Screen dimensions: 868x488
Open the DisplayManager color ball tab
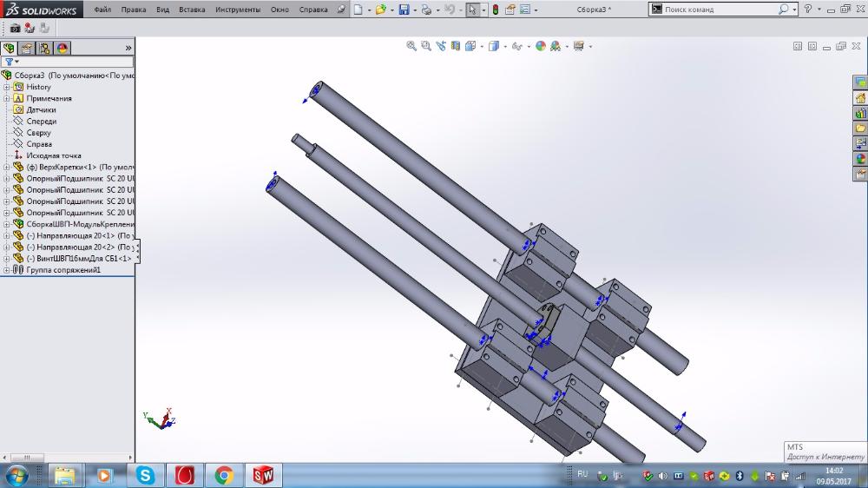62,49
